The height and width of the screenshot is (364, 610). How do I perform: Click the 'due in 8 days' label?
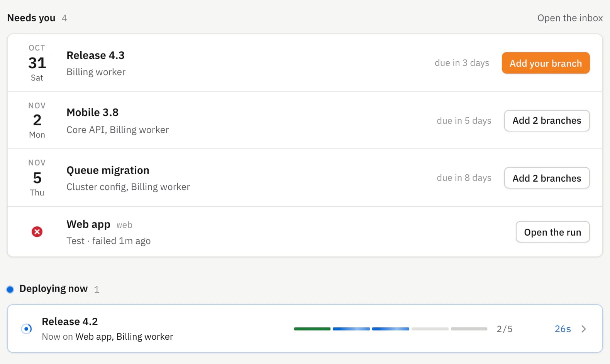click(x=464, y=178)
